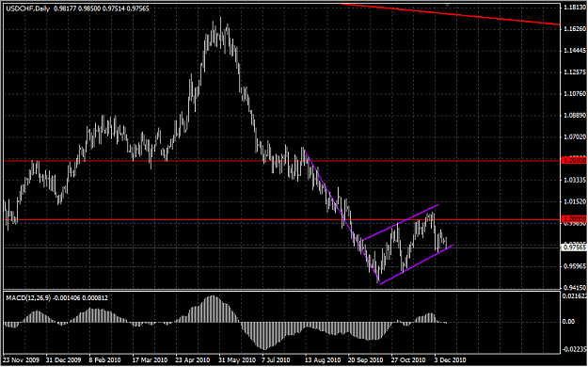The width and height of the screenshot is (588, 367).
Task: Select the lower purple channel line
Action: (416, 264)
